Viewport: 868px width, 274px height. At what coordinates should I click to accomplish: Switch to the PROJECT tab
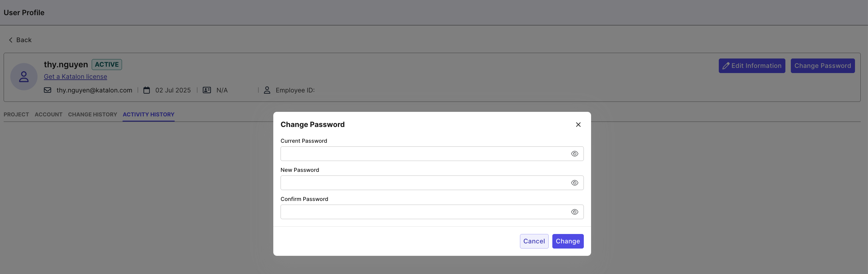click(16, 114)
